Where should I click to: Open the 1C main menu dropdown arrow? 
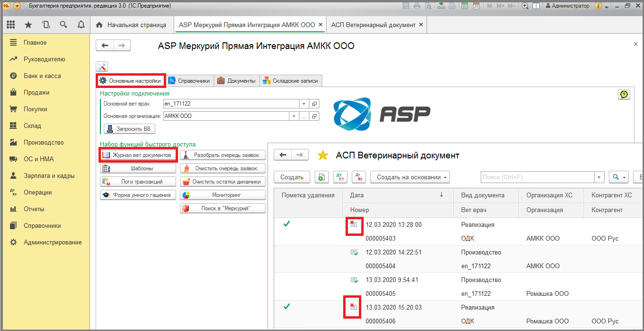(17, 6)
